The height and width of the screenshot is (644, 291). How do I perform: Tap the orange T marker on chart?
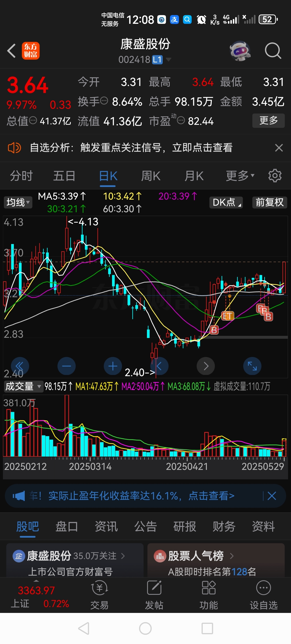(230, 316)
